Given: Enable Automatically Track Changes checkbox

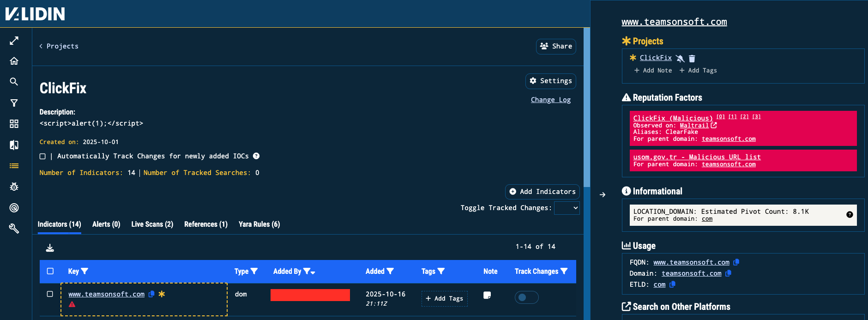Looking at the screenshot, I should coord(42,157).
